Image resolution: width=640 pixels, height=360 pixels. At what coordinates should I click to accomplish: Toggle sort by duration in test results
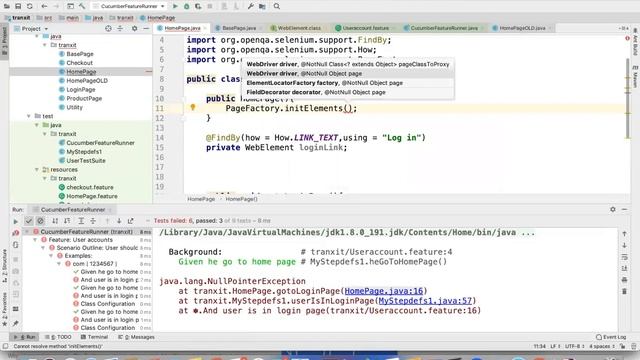tap(67, 221)
